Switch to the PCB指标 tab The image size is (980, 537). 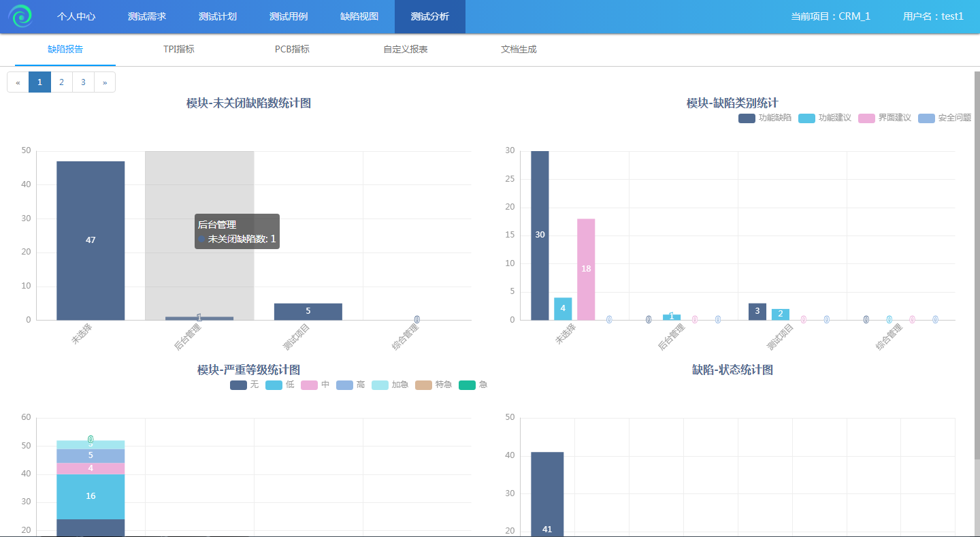click(292, 49)
